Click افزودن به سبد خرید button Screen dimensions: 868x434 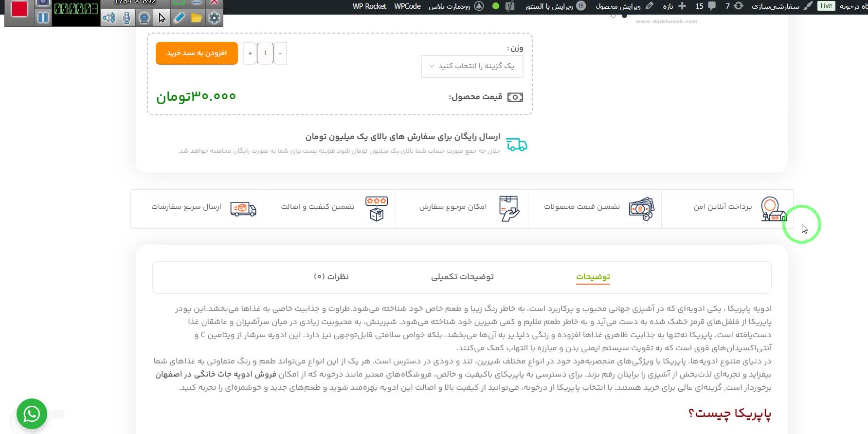point(197,53)
